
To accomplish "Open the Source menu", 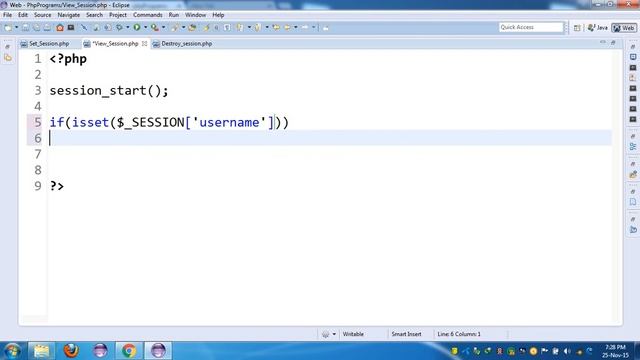I will click(x=42, y=15).
